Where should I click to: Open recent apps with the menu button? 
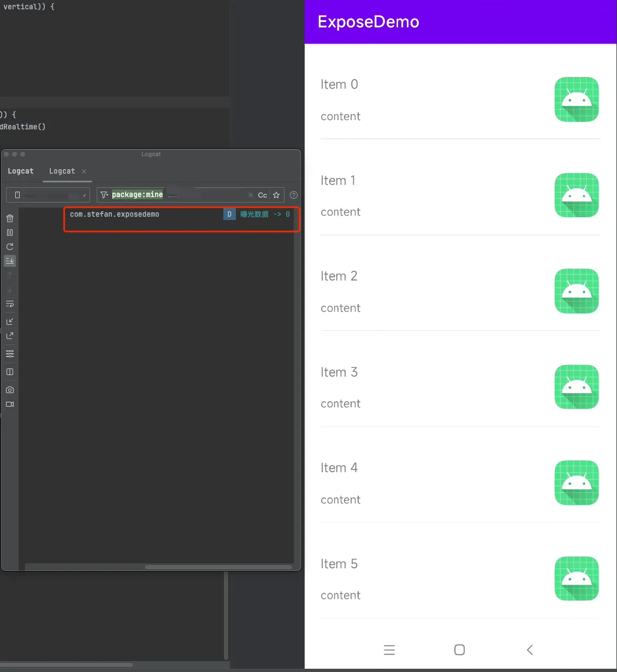pyautogui.click(x=389, y=650)
